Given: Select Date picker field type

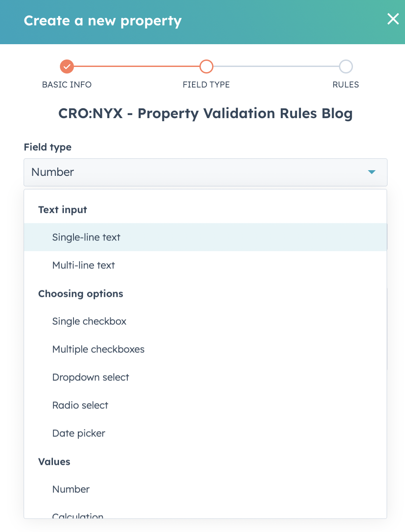Looking at the screenshot, I should 79,433.
